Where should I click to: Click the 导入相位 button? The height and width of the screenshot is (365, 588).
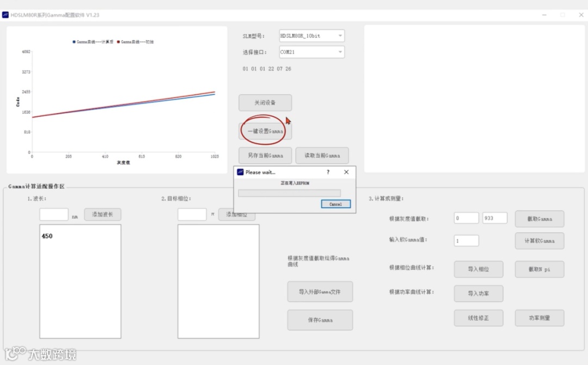[479, 269]
